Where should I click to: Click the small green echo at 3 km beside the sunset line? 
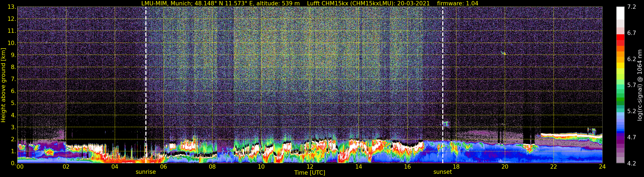[446, 124]
